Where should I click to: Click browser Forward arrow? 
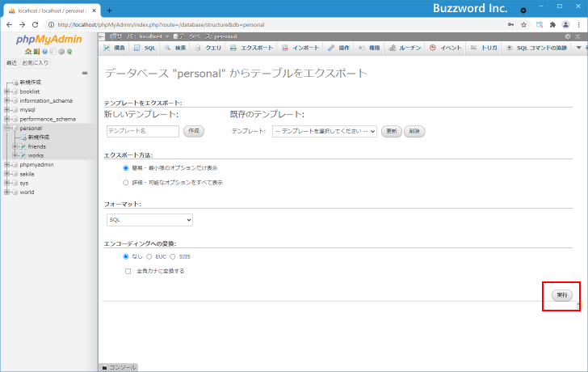22,25
